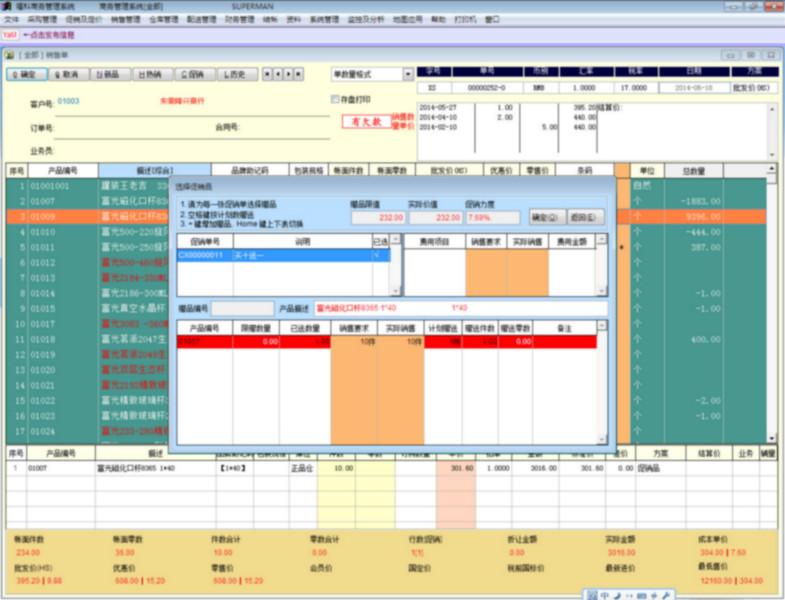Image resolution: width=785 pixels, height=600 pixels.
Task: Open the 帮助 menu
Action: click(x=438, y=20)
